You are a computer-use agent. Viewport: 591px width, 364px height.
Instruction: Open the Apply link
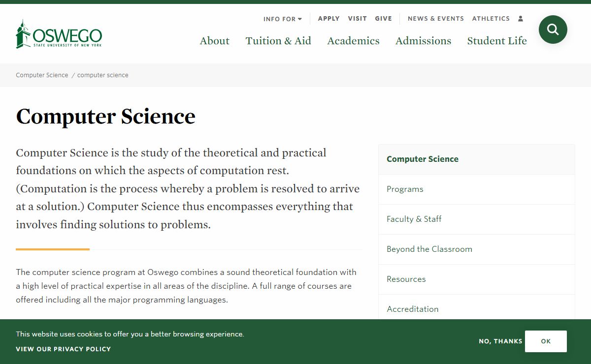[329, 19]
